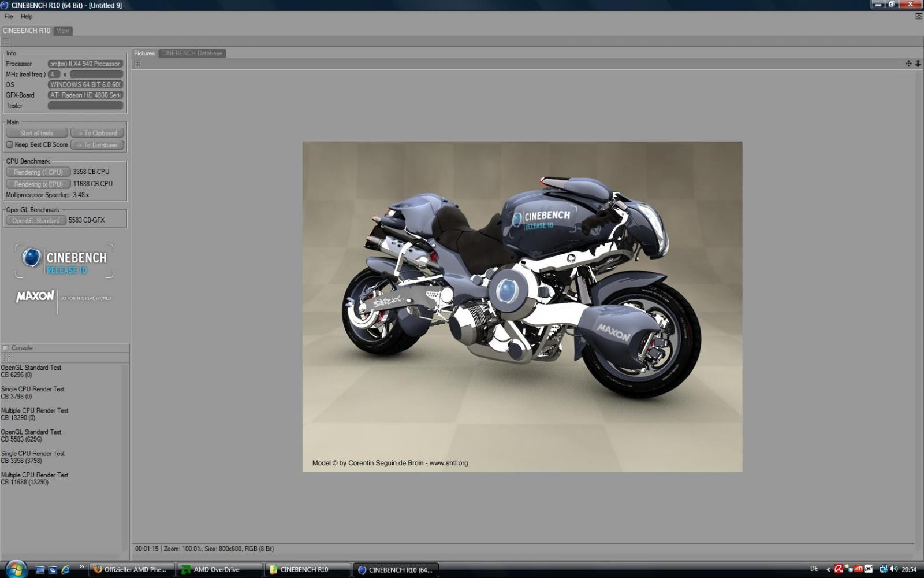Click the Processor name field
The height and width of the screenshot is (578, 924).
click(x=85, y=64)
